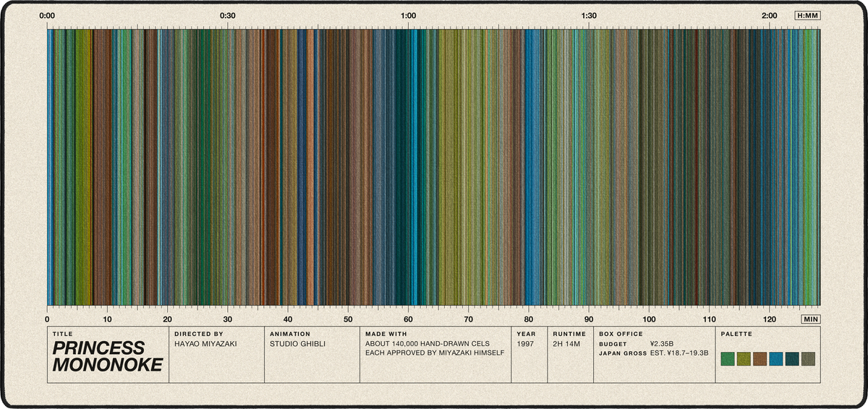Click the TITLE heading label
The height and width of the screenshot is (409, 868).
click(x=63, y=335)
